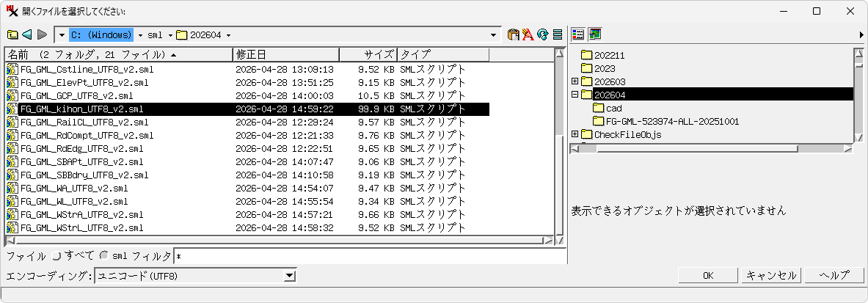Click the colored details list icon
The height and width of the screenshot is (303, 868).
tap(578, 34)
